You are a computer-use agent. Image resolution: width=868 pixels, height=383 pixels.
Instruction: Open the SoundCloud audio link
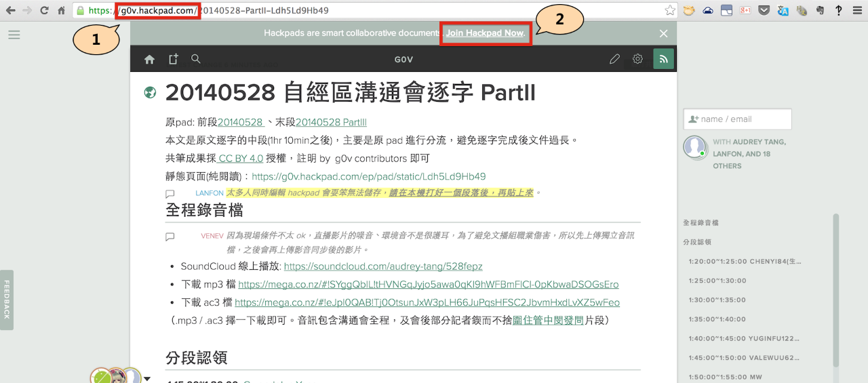tap(383, 266)
